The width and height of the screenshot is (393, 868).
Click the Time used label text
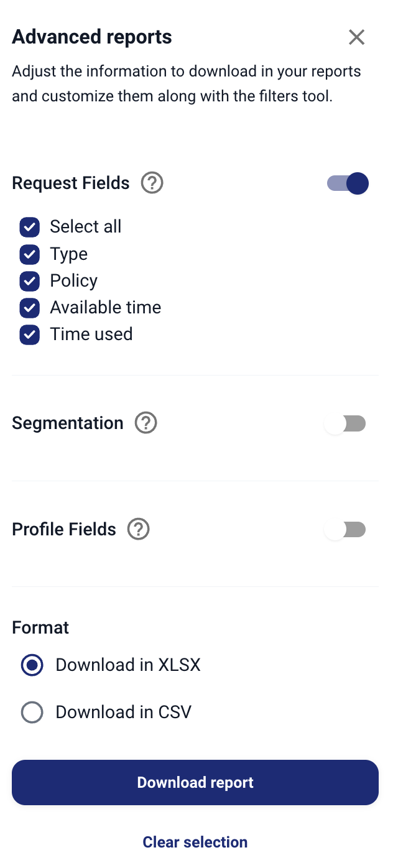tap(91, 335)
